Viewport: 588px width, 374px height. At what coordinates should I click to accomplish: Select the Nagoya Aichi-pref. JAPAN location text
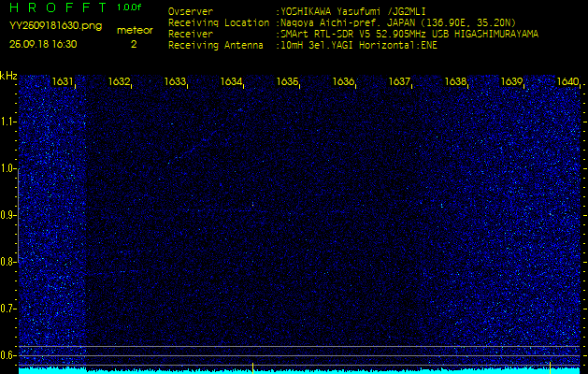[398, 22]
